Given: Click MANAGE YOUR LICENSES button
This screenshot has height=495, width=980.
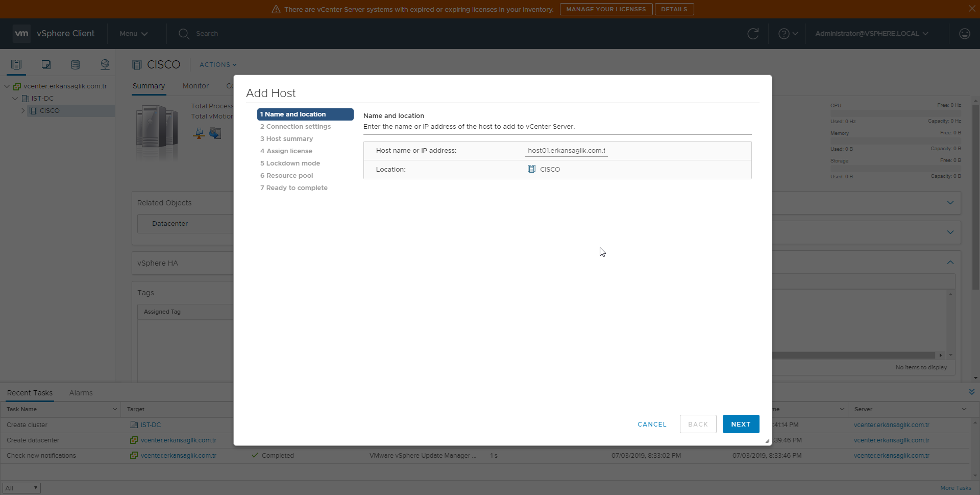Looking at the screenshot, I should click(606, 9).
